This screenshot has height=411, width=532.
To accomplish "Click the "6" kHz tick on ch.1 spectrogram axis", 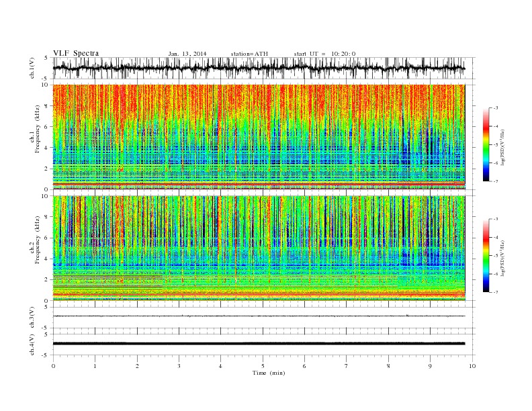I will coord(47,127).
